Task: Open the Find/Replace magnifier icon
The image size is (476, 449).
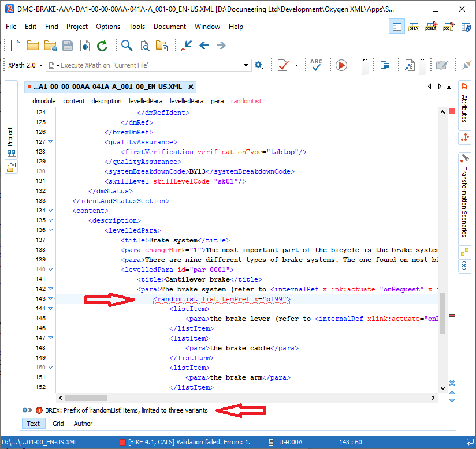Action: click(127, 46)
